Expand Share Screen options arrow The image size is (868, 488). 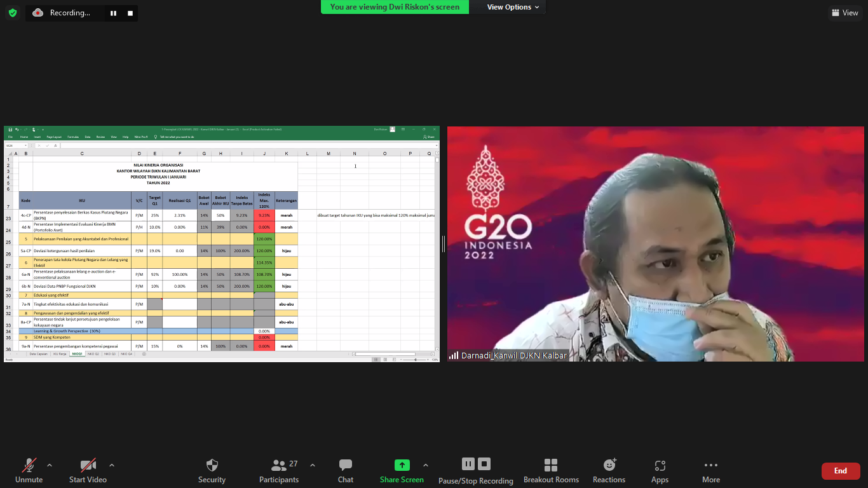coord(426,465)
